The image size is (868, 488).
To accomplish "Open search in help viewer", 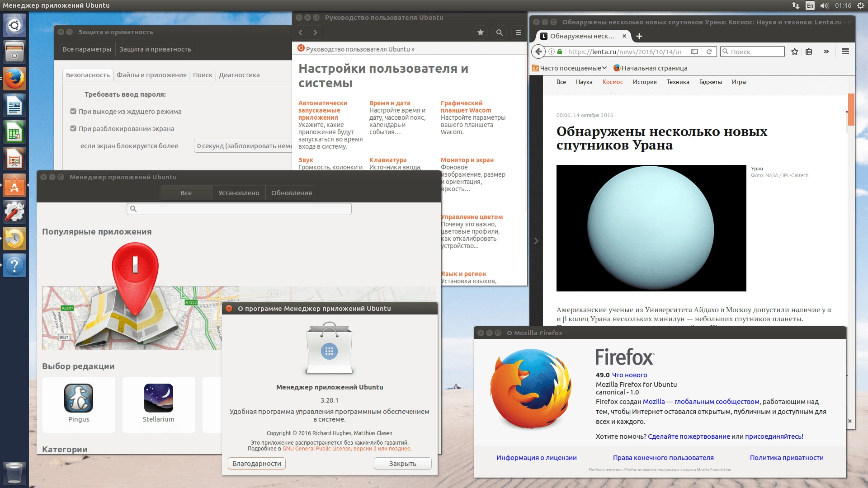I will point(500,33).
